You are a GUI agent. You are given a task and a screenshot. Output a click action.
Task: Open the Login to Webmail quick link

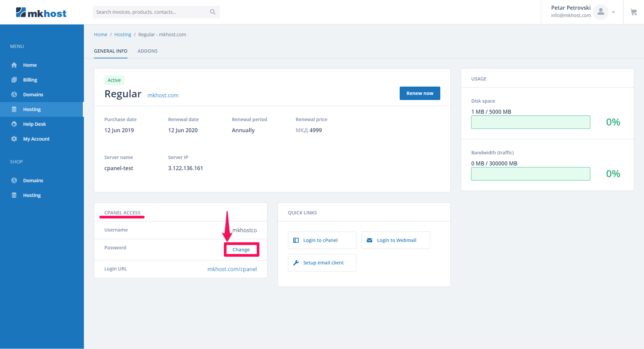click(x=395, y=240)
